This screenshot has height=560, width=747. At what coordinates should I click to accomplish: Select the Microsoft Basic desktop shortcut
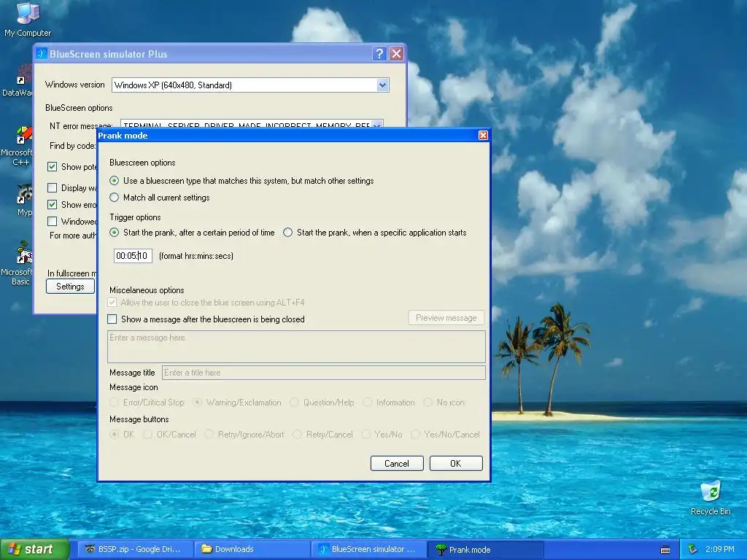point(17,264)
